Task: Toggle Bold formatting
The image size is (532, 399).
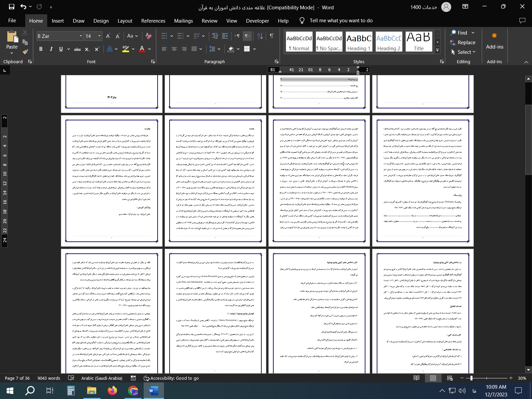Action: point(41,49)
